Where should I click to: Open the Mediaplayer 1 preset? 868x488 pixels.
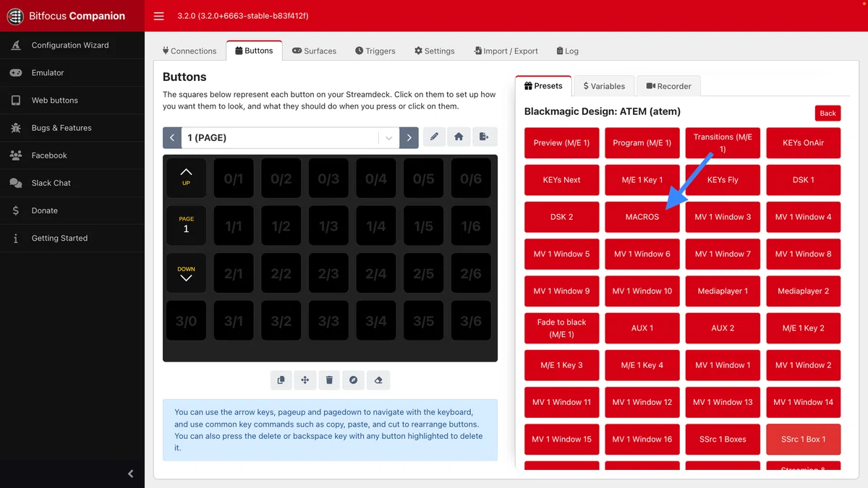point(723,291)
